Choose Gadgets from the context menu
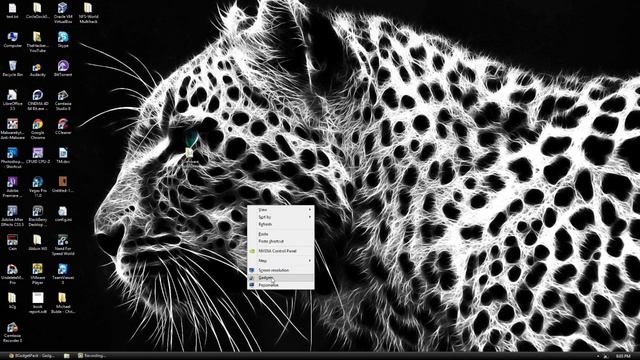The image size is (640, 360). [281, 278]
